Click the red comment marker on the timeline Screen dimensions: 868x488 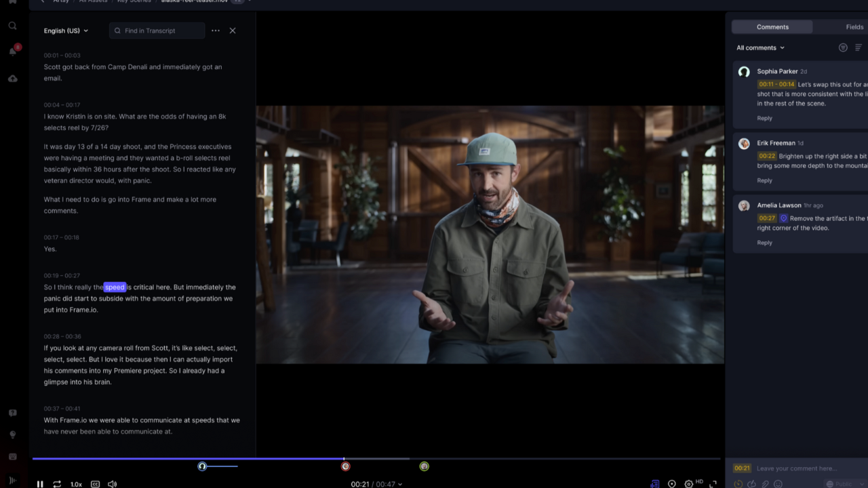pyautogui.click(x=346, y=466)
